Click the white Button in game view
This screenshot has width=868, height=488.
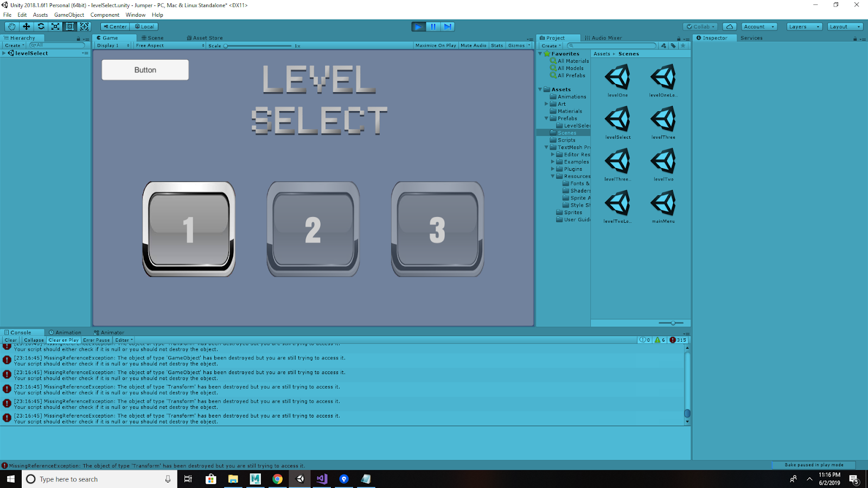pos(145,70)
